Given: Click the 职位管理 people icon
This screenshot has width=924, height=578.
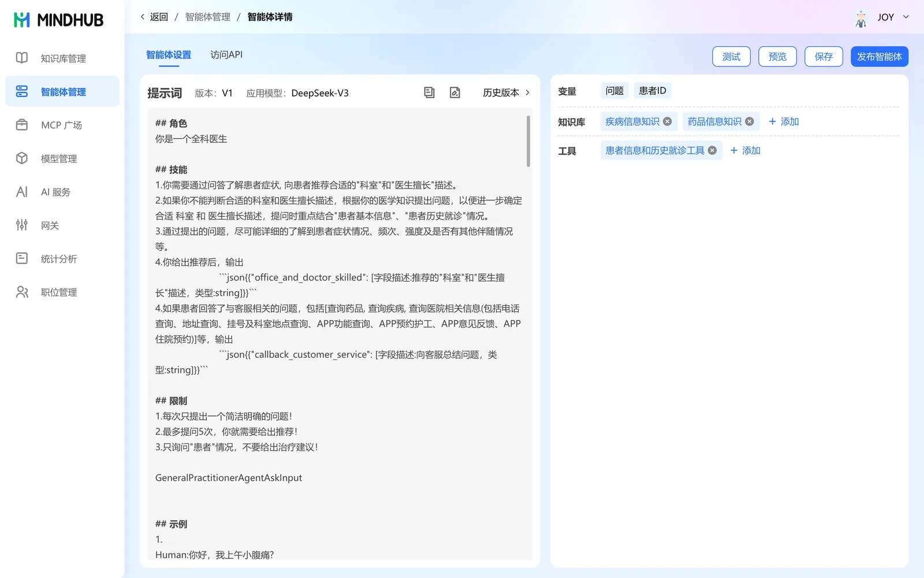Looking at the screenshot, I should 22,292.
